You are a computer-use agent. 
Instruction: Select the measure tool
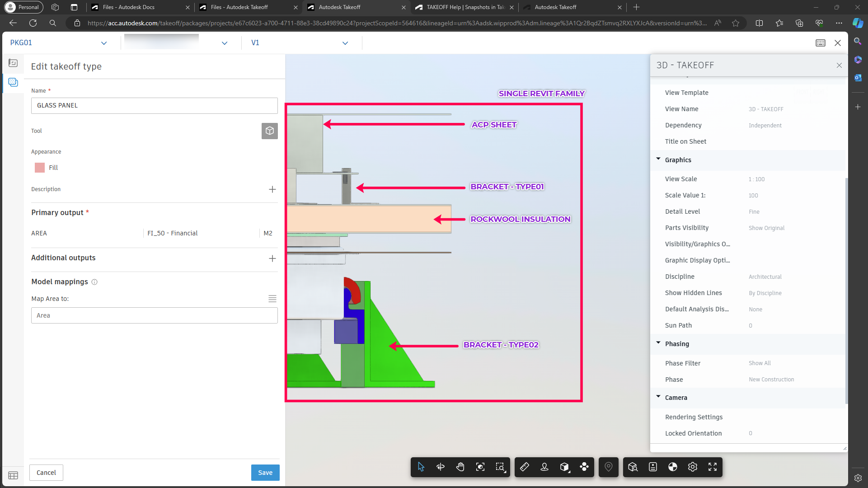click(x=525, y=467)
